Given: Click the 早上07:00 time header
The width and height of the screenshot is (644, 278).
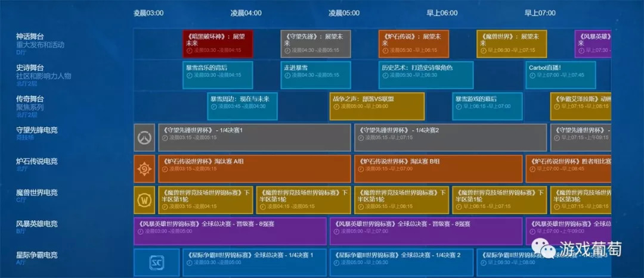Looking at the screenshot, I should coord(540,13).
